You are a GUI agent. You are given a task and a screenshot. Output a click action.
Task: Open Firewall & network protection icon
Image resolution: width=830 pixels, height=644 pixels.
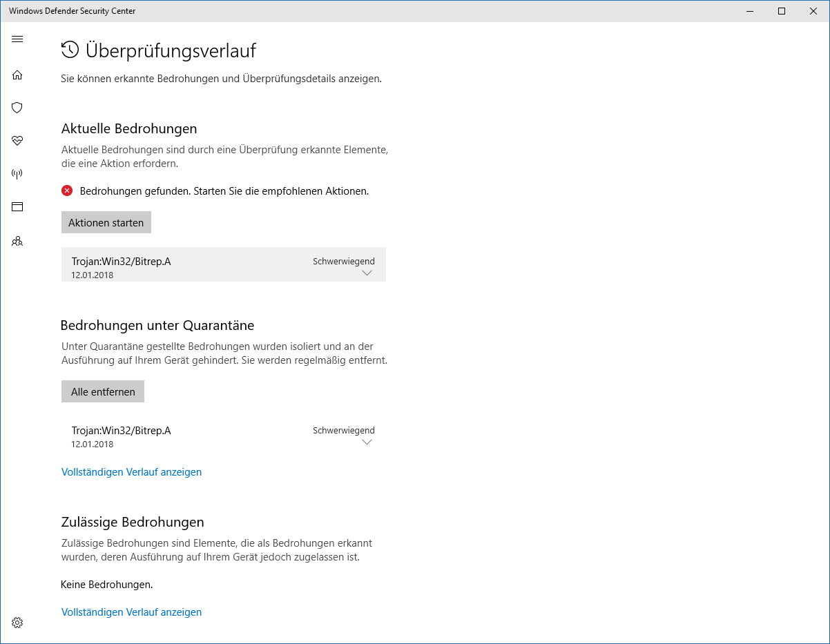(17, 173)
